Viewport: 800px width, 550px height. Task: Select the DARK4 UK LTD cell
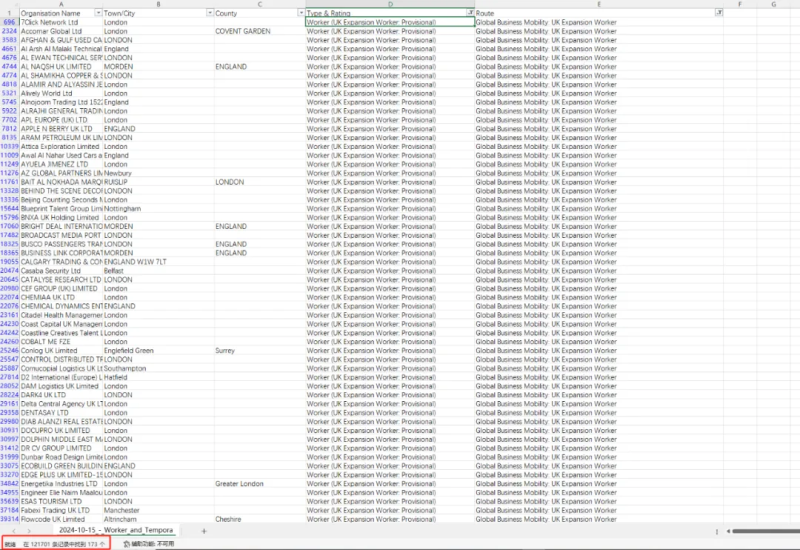click(61, 395)
